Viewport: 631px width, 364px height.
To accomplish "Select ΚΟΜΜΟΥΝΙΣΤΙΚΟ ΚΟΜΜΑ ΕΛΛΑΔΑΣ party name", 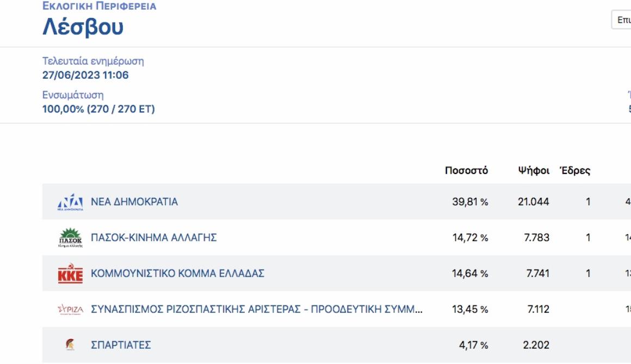I will [x=177, y=273].
